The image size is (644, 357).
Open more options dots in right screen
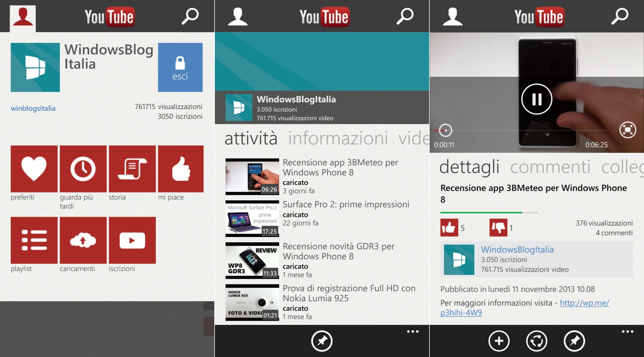click(x=628, y=332)
